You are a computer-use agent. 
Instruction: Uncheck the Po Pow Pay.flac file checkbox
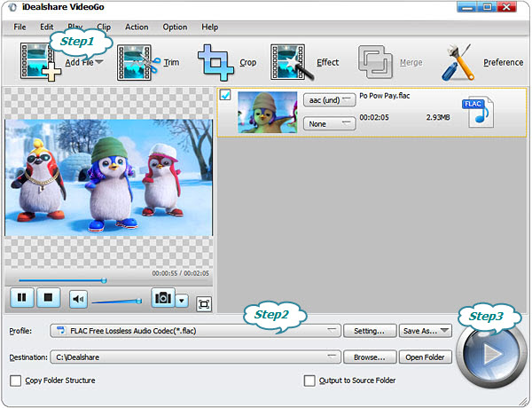pos(225,95)
